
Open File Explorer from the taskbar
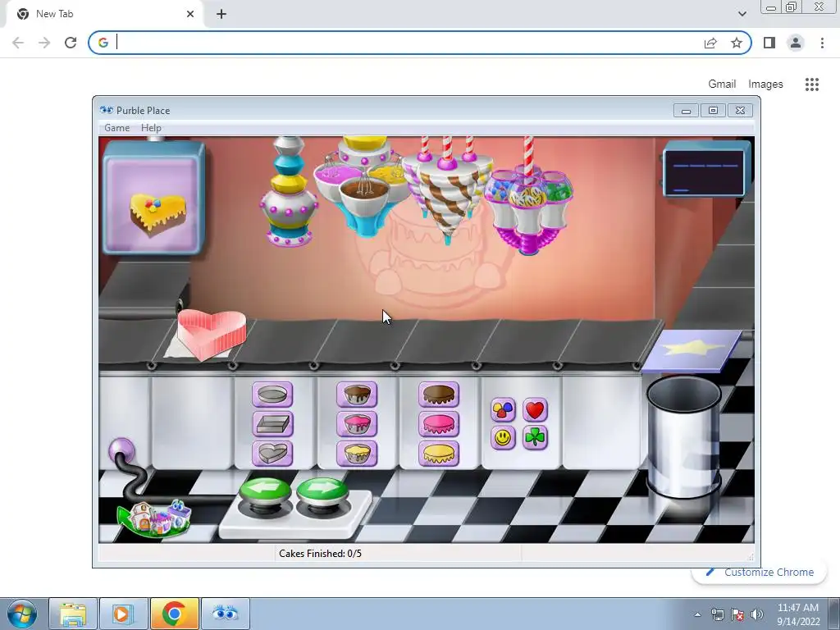[x=73, y=614]
